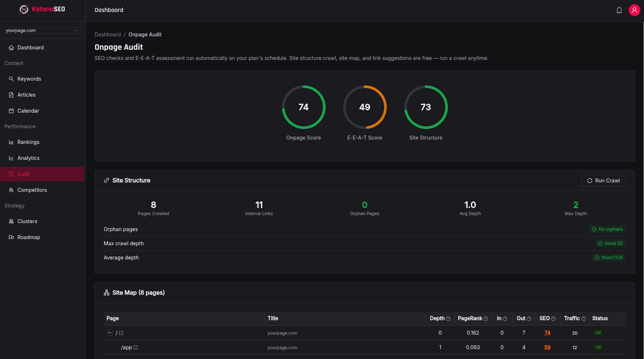Click the external link icon beside /app
Viewport: 644px width, 359px height.
tap(136, 347)
